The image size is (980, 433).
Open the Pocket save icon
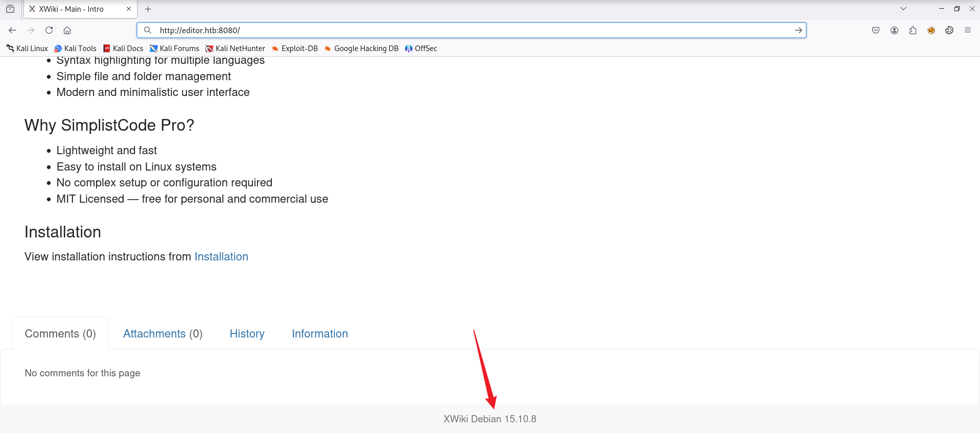876,30
